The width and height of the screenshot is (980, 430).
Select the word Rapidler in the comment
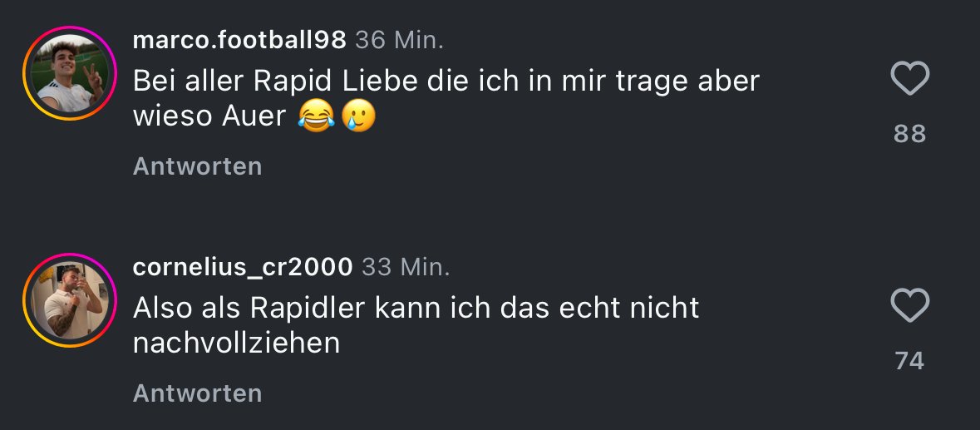[308, 308]
